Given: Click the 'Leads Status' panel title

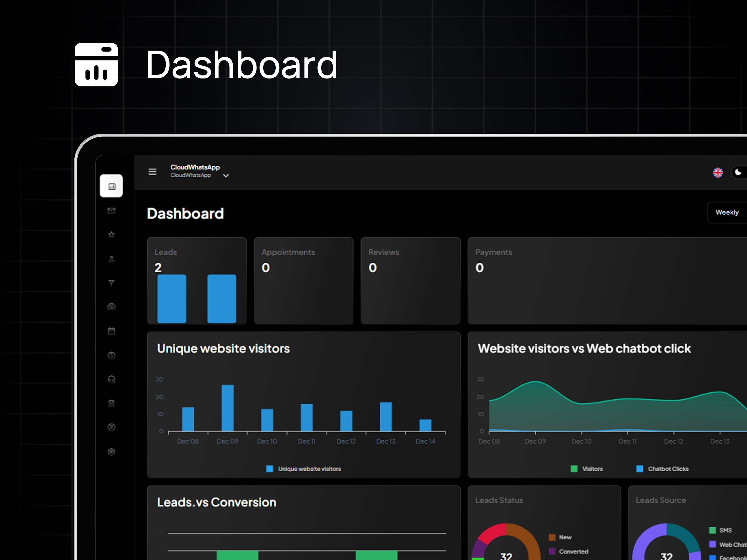Looking at the screenshot, I should coord(499,500).
